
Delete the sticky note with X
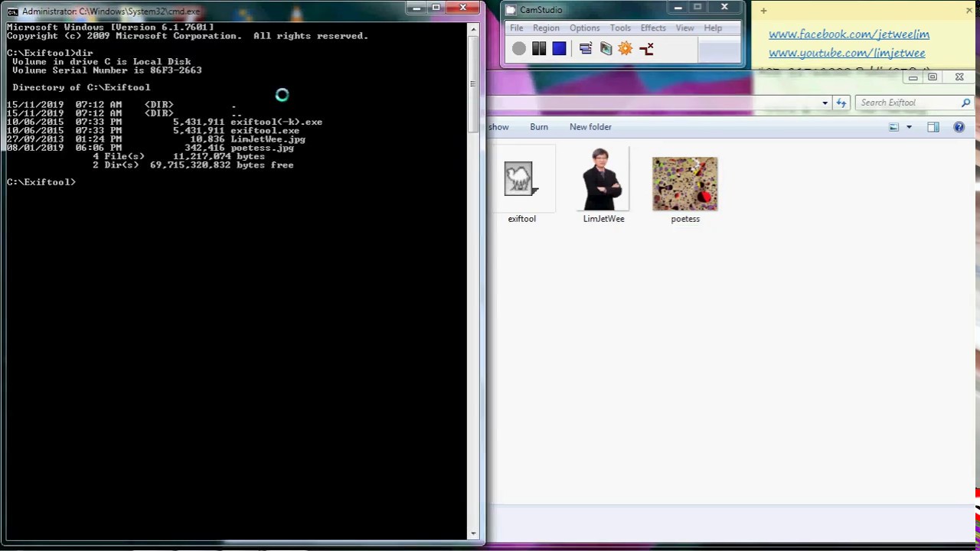click(969, 11)
